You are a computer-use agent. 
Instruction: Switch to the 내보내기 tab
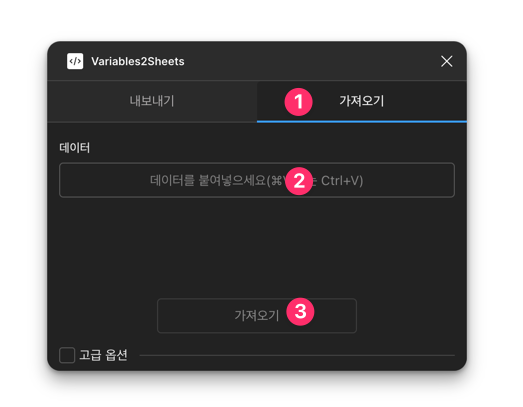[152, 101]
